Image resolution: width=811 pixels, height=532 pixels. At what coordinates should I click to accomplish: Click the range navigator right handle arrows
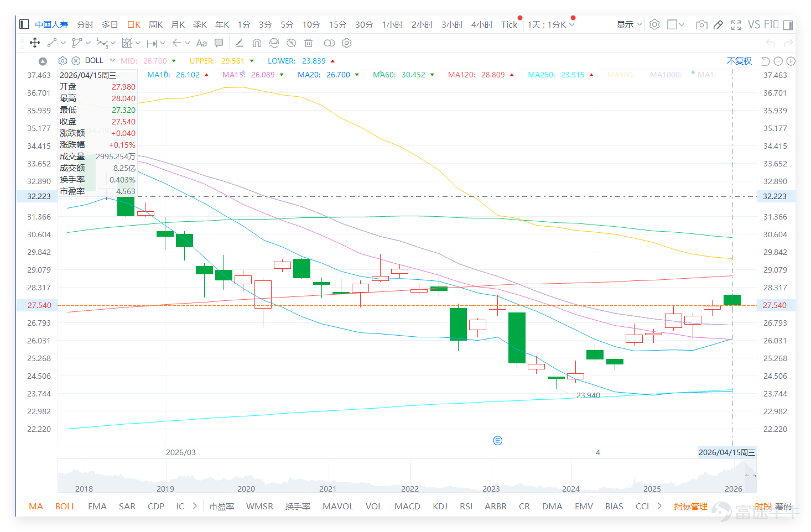[x=750, y=476]
